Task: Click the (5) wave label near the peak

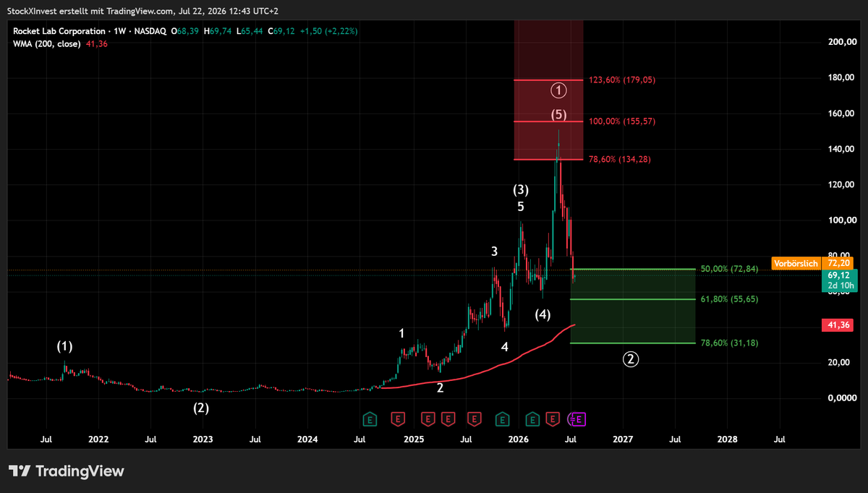Action: click(558, 114)
